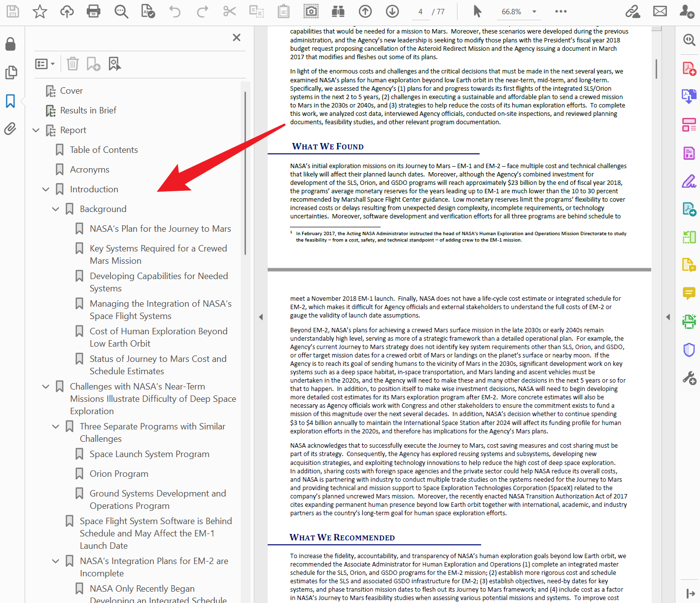Click the bookmarks panel scrollbar
Image resolution: width=700 pixels, height=603 pixels.
(x=245, y=173)
